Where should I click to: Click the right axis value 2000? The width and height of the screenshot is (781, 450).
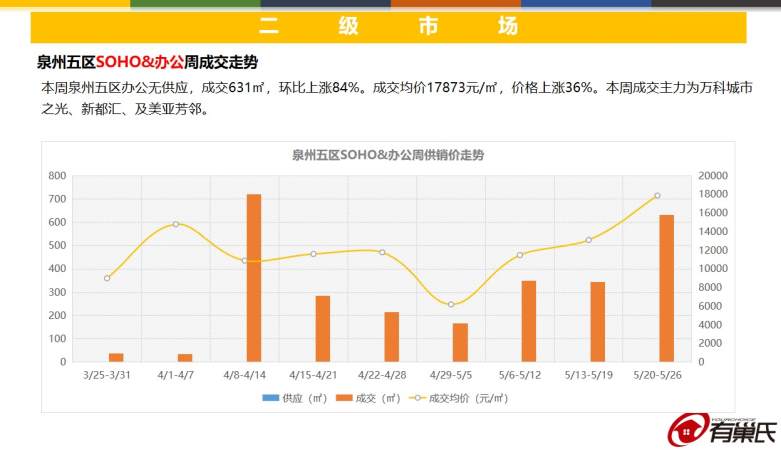pyautogui.click(x=710, y=343)
